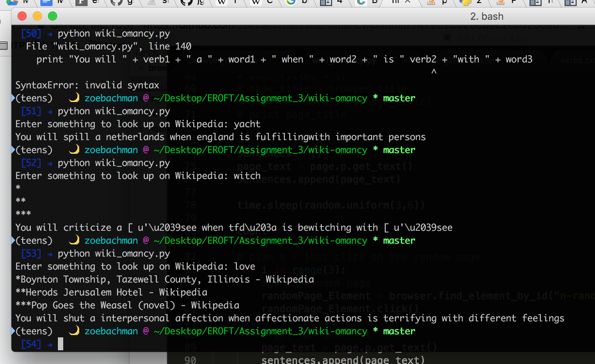
Task: Click the lone triple asterisk output line
Action: click(23, 214)
